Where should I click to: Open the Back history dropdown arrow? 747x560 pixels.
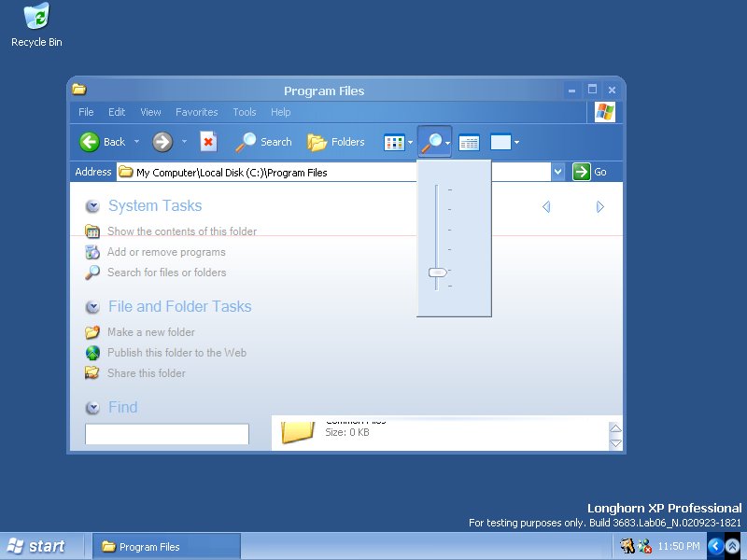[136, 142]
